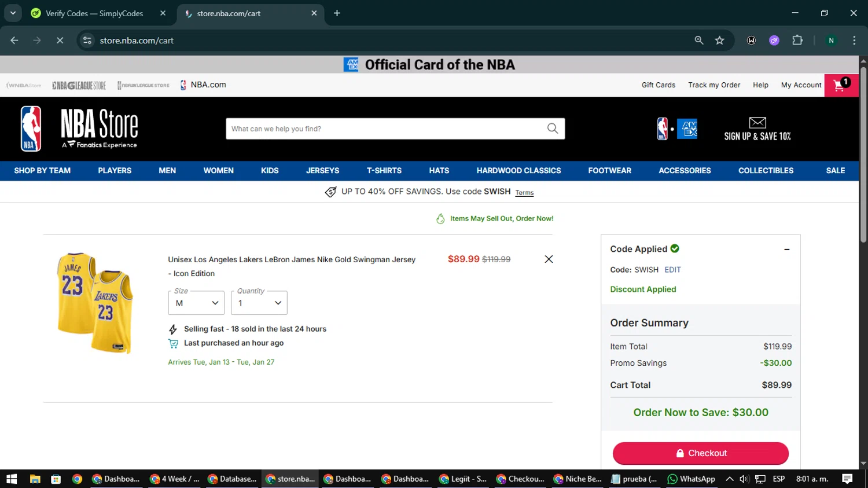This screenshot has height=488, width=868.
Task: Open the NBA G League Store logo
Action: pos(79,85)
